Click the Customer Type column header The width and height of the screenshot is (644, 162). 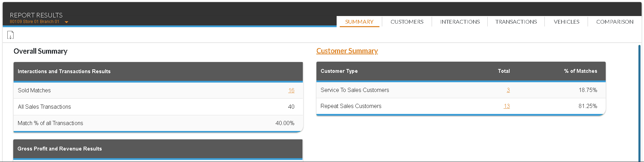click(339, 71)
